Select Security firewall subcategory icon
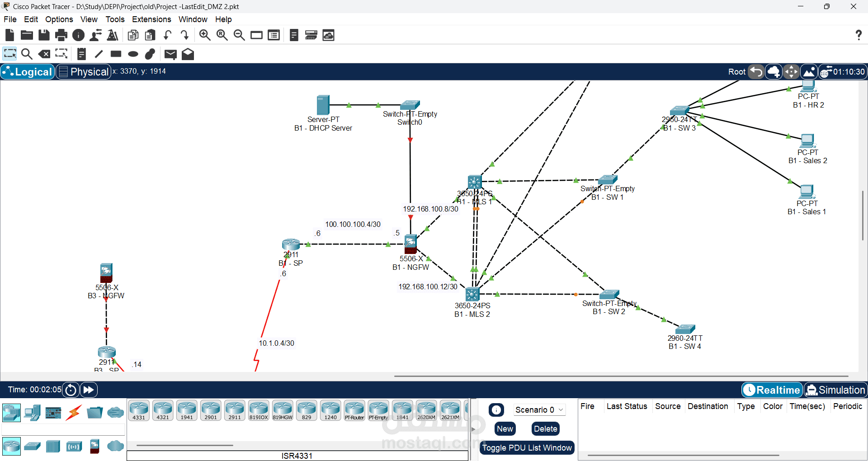 click(x=94, y=447)
